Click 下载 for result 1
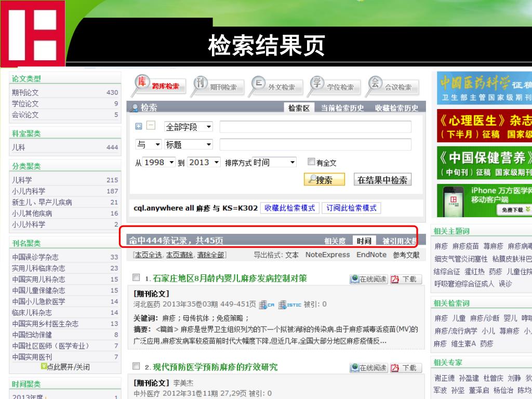Viewport: 532px width, 399px height. point(406,279)
